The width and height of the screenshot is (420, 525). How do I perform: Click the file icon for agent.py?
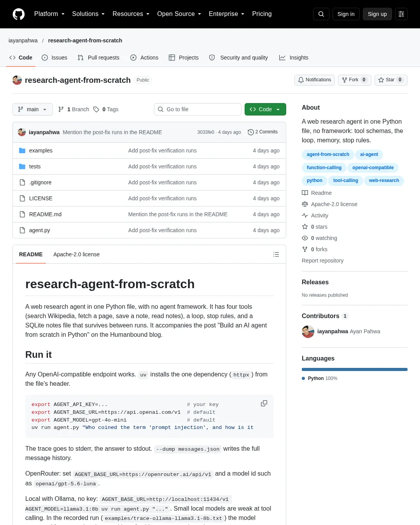(22, 230)
